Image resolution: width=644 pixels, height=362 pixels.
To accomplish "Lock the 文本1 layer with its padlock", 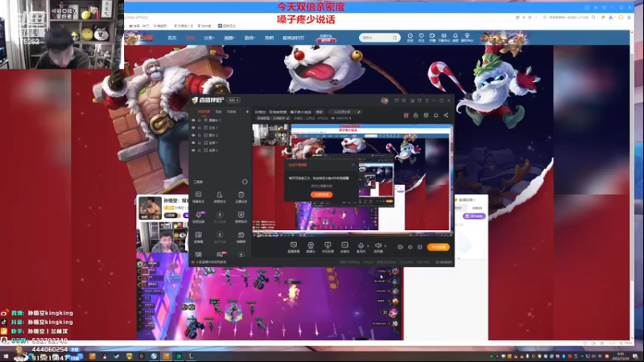I will pyautogui.click(x=200, y=128).
